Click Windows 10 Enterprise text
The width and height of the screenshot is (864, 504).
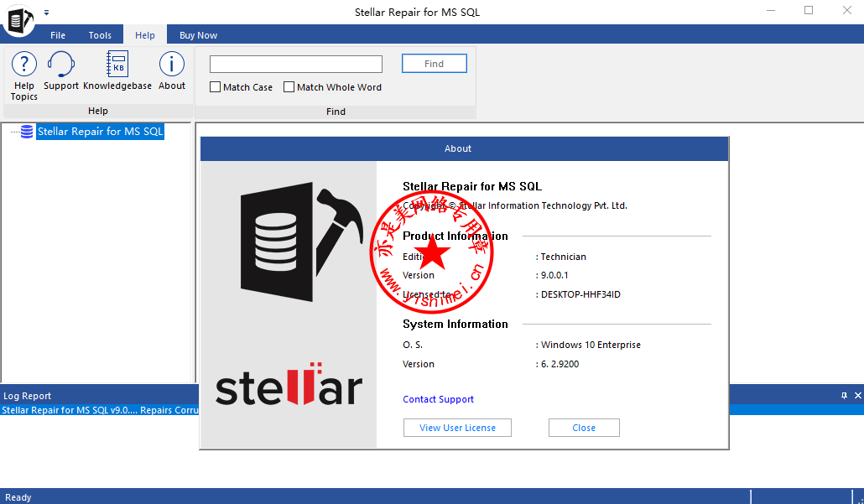pos(591,345)
